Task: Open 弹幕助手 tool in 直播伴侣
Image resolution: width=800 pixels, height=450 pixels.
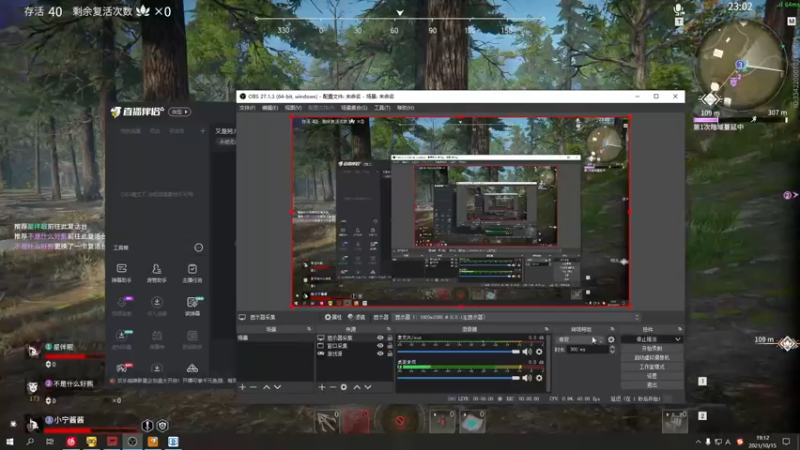Action: coord(121,273)
